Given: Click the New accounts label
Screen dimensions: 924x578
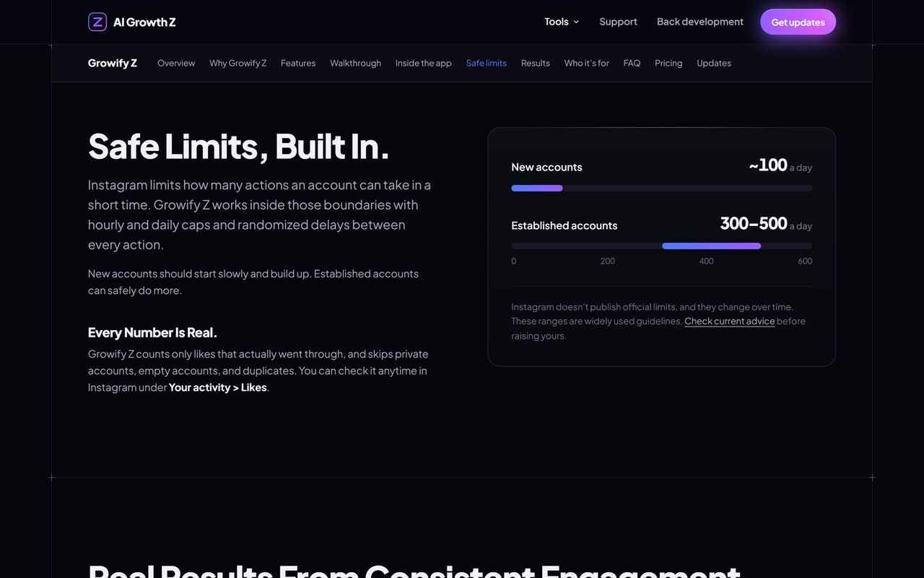Looking at the screenshot, I should click(546, 167).
